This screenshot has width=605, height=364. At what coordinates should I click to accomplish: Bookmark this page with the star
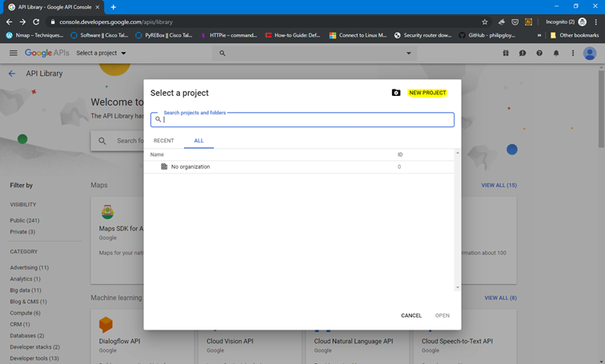click(x=485, y=22)
